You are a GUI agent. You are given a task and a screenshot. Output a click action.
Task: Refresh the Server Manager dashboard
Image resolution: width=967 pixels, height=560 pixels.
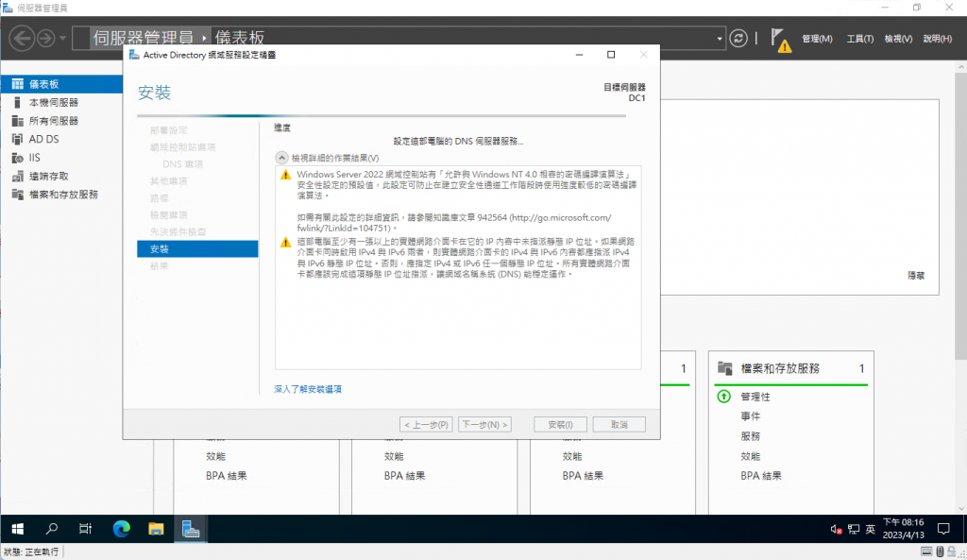[x=738, y=38]
